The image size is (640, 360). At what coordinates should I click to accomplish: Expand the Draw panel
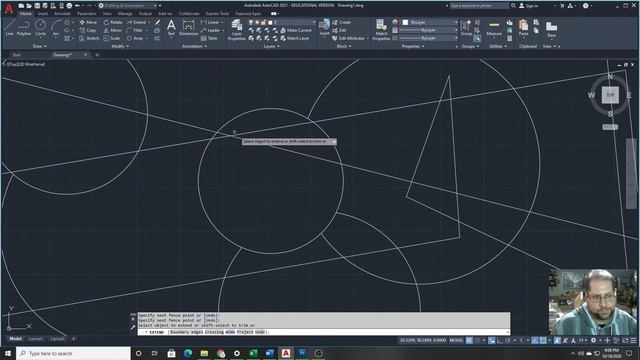(40, 46)
